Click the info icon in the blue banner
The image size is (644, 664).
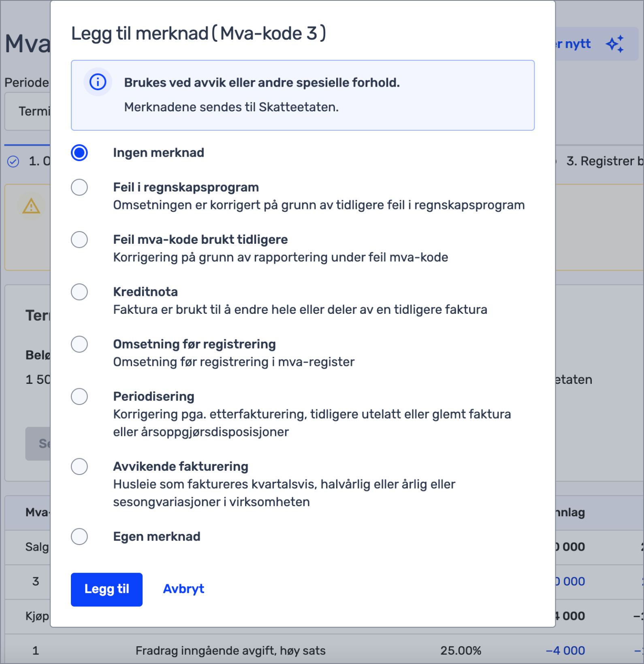point(98,82)
